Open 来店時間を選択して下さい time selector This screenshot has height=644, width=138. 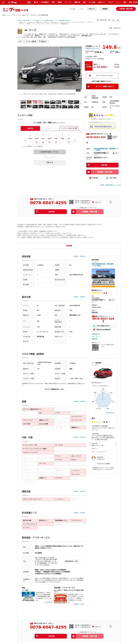50,152
